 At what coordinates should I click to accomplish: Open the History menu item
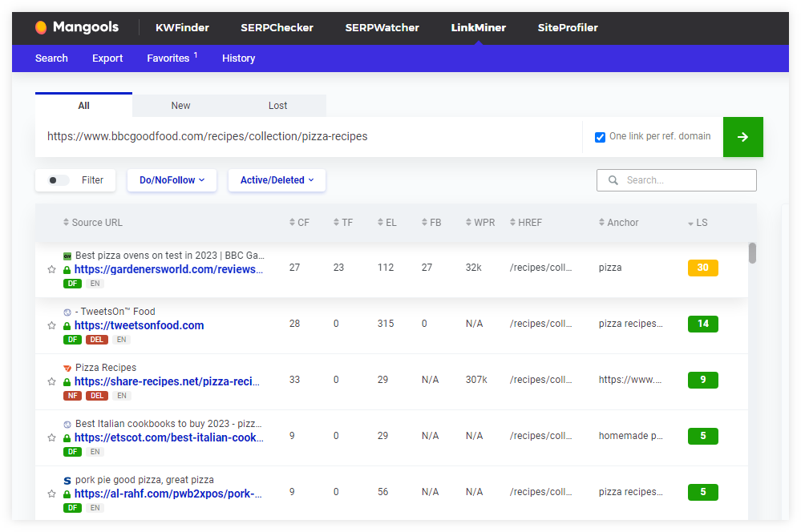click(238, 58)
